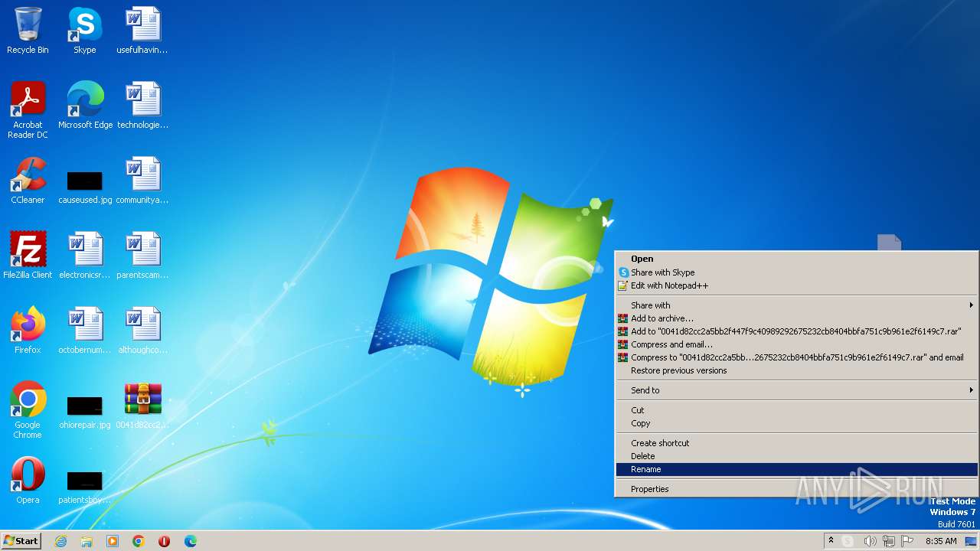Select the patientsboy image file icon
This screenshot has width=980, height=551.
pos(85,487)
